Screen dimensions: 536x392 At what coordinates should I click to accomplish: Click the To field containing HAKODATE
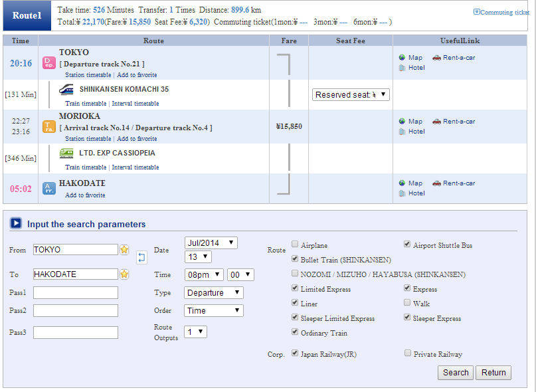click(x=76, y=274)
